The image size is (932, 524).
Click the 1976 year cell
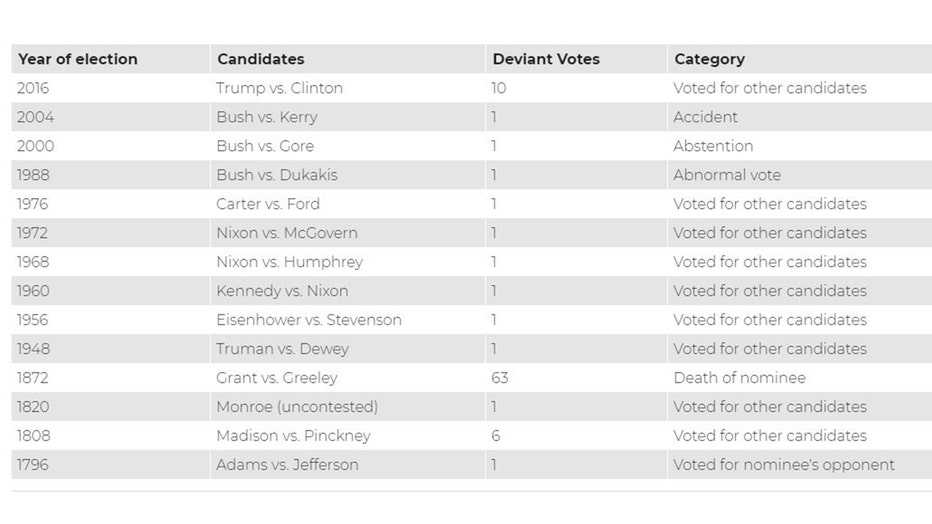[33, 204]
